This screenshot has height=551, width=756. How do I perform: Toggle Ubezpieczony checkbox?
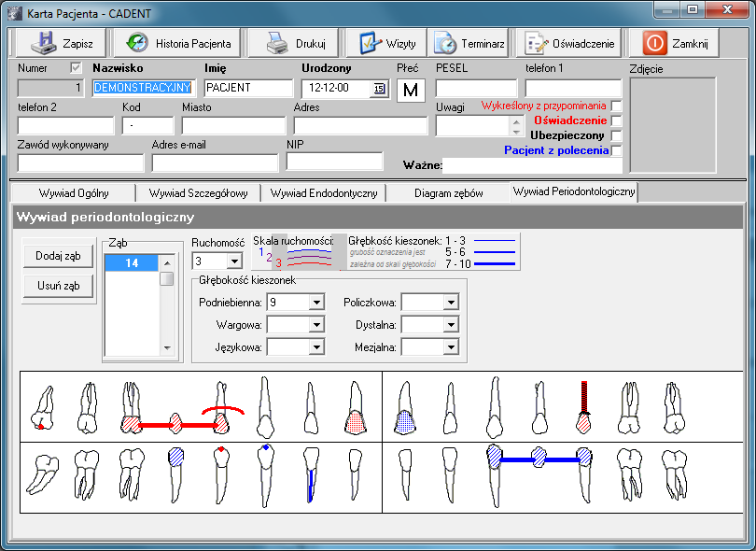click(x=616, y=136)
